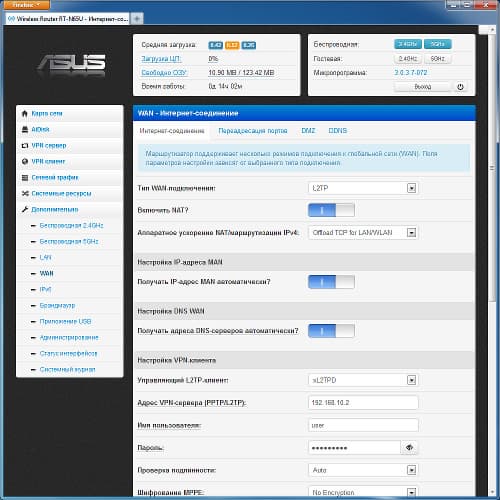Click the ASUS logo
Image resolution: width=500 pixels, height=500 pixels.
point(72,63)
